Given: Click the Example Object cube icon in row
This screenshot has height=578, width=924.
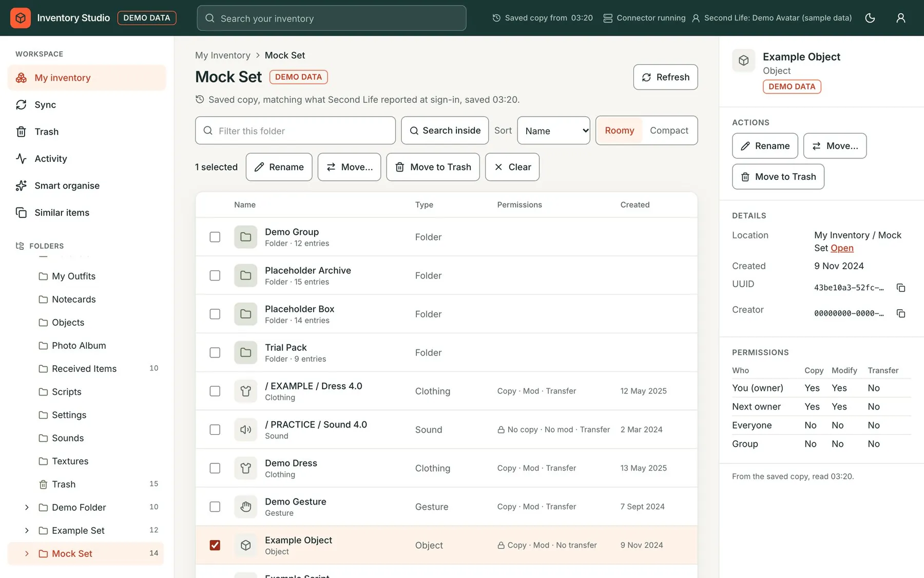Looking at the screenshot, I should (x=246, y=545).
